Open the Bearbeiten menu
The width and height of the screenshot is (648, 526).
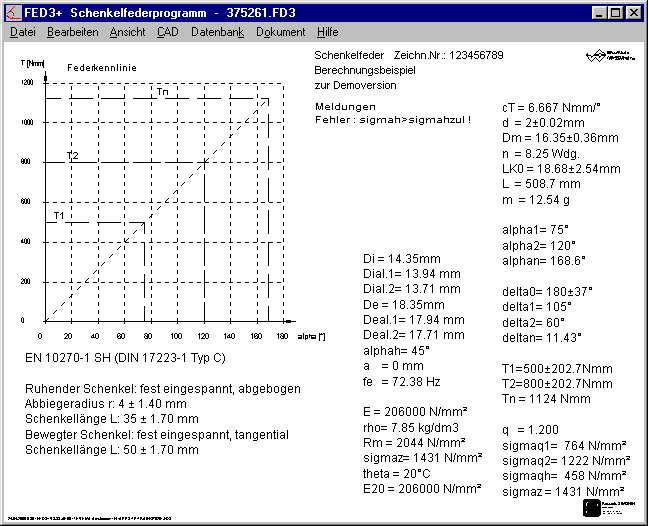pos(73,32)
